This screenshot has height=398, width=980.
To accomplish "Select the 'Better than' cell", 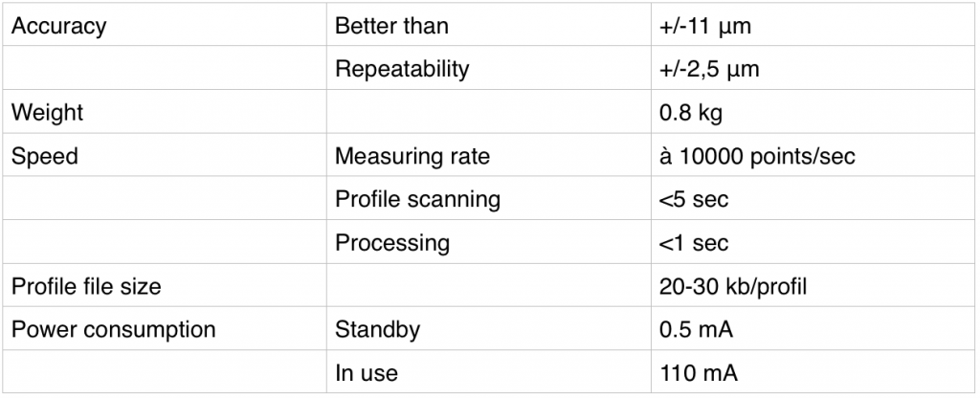I will point(391,27).
